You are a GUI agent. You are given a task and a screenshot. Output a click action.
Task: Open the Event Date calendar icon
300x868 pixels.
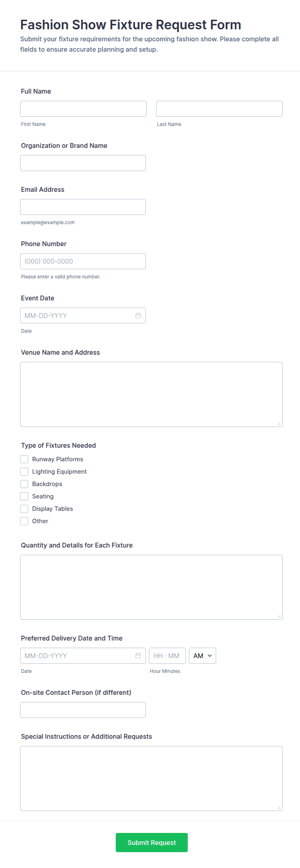[138, 316]
